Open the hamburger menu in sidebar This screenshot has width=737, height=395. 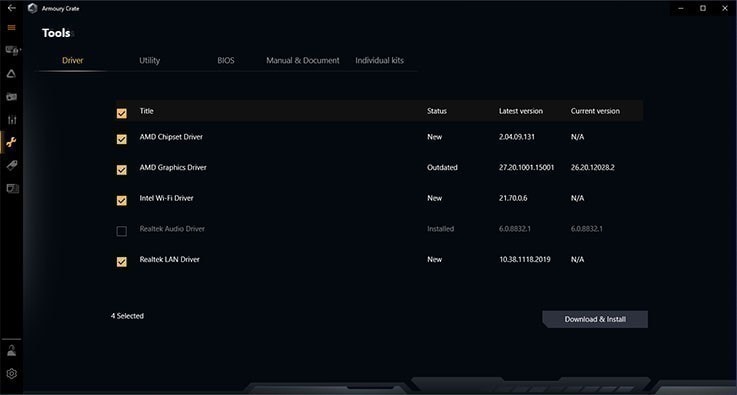[11, 28]
